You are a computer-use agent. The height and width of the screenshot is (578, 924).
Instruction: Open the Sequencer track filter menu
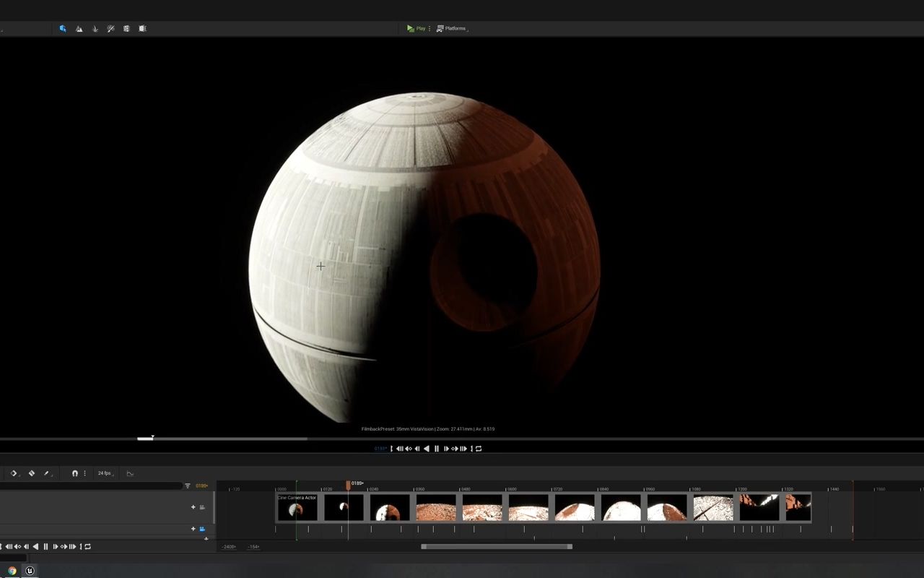[x=188, y=486]
